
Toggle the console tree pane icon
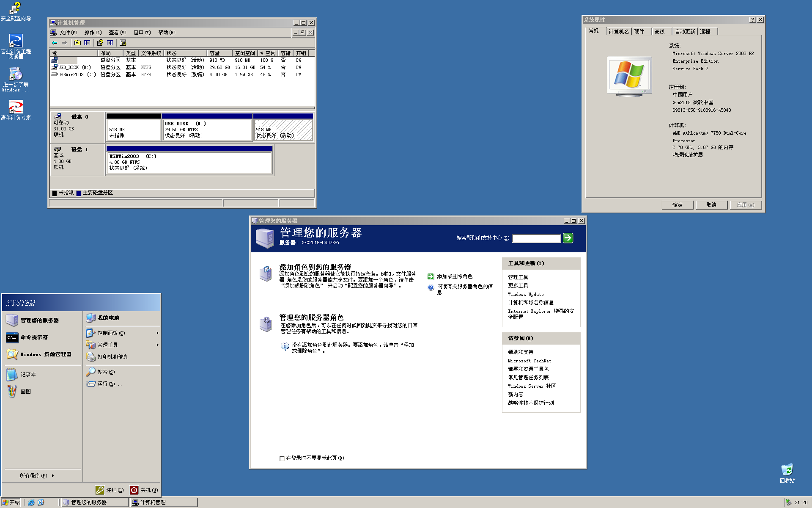87,43
